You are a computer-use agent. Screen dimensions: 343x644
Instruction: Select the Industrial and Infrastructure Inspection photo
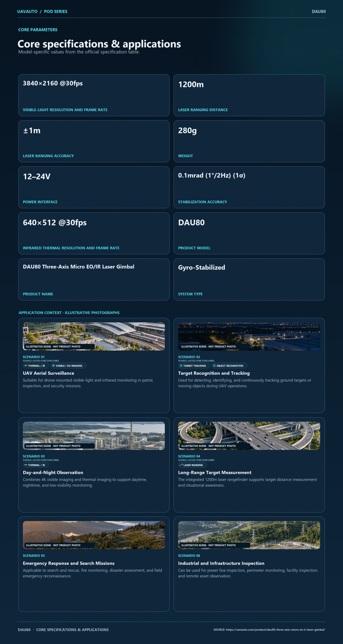click(249, 535)
